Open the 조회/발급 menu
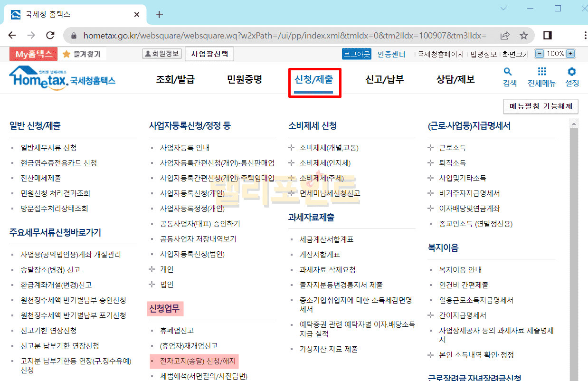This screenshot has height=381, width=588. point(175,79)
